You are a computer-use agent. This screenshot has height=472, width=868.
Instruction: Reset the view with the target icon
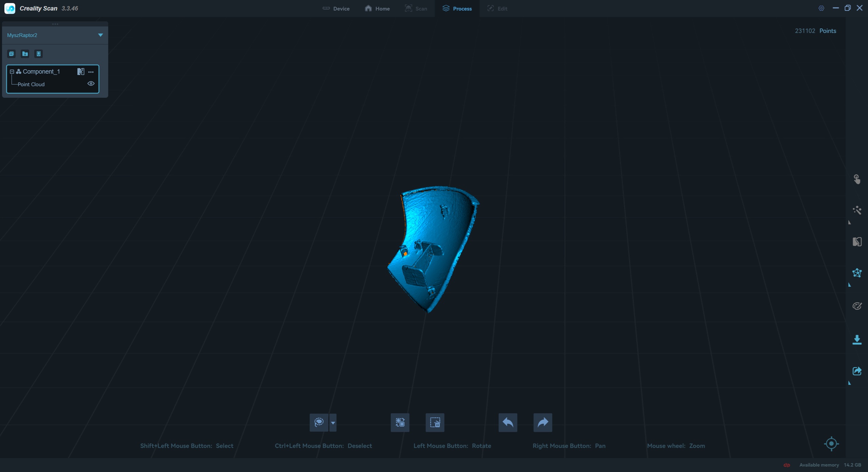pos(831,443)
